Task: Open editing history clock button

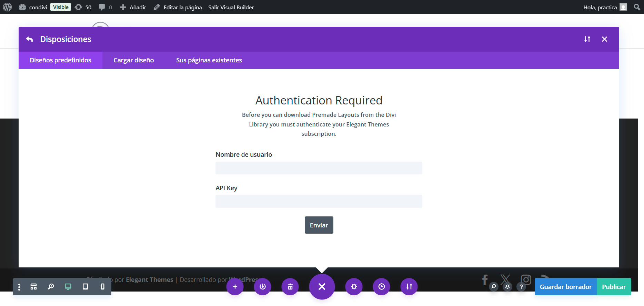Action: (382, 287)
